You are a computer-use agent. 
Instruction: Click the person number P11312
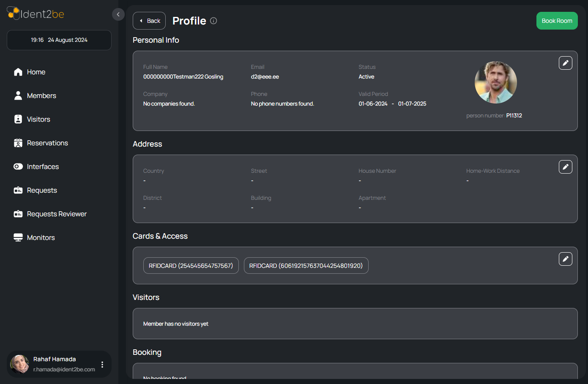514,116
